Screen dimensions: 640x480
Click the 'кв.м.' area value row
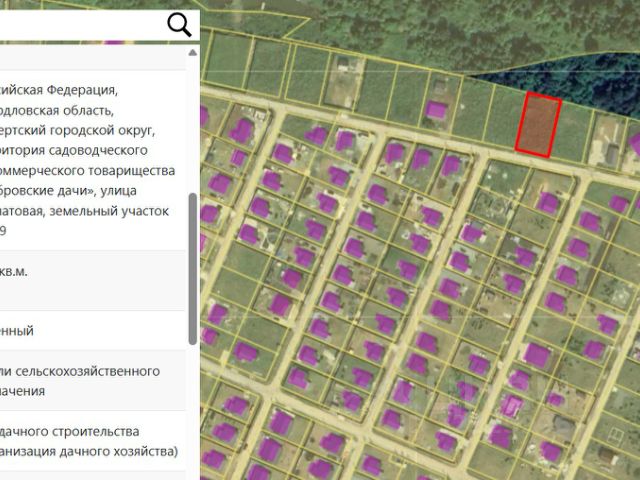(93, 280)
